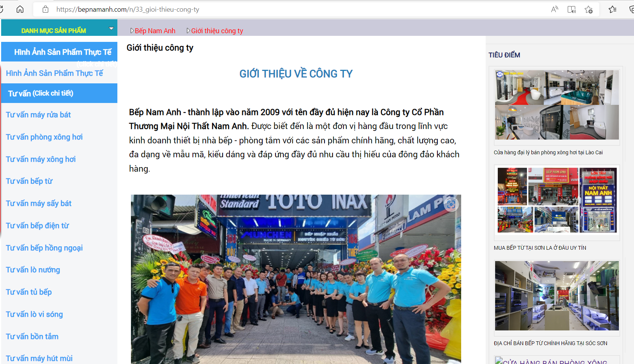Viewport: 634px width, 364px height.
Task: Open Tư vấn tủ bếp
Action: [29, 292]
